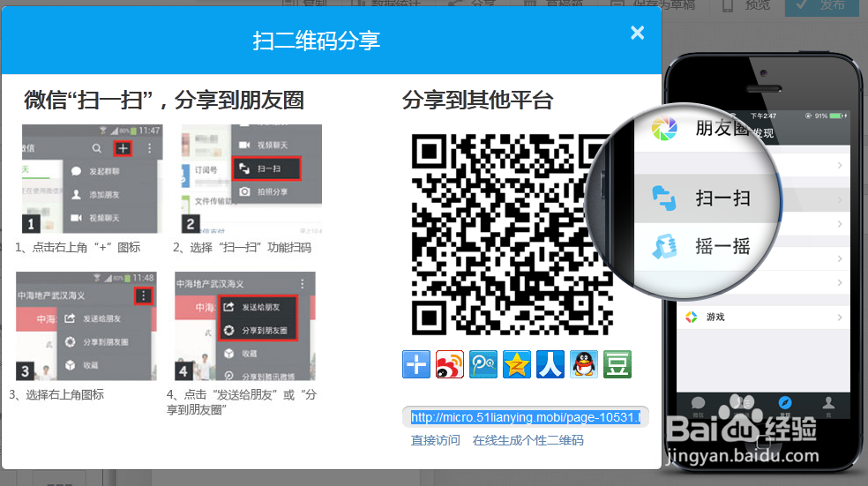This screenshot has height=486, width=868.
Task: View step 3 tutorial screenshot
Action: click(86, 326)
